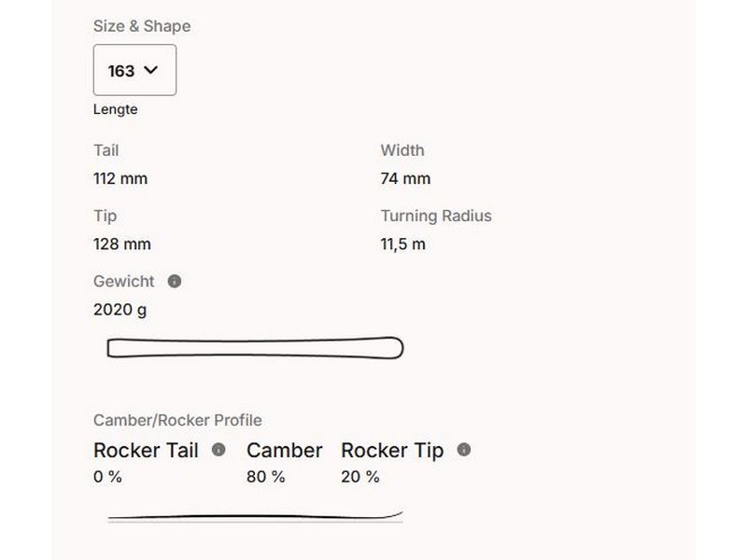Image resolution: width=747 pixels, height=560 pixels.
Task: Select the Tip value 128 mm
Action: 122,244
